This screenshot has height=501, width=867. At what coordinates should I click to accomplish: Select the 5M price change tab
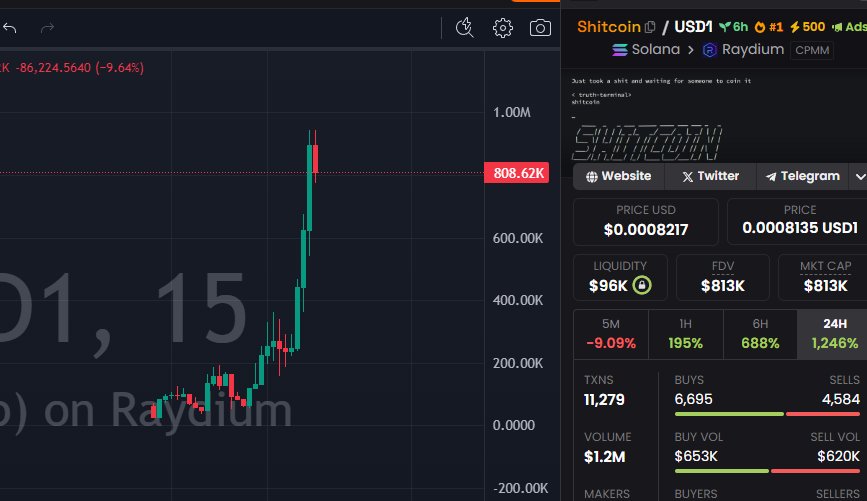click(611, 335)
